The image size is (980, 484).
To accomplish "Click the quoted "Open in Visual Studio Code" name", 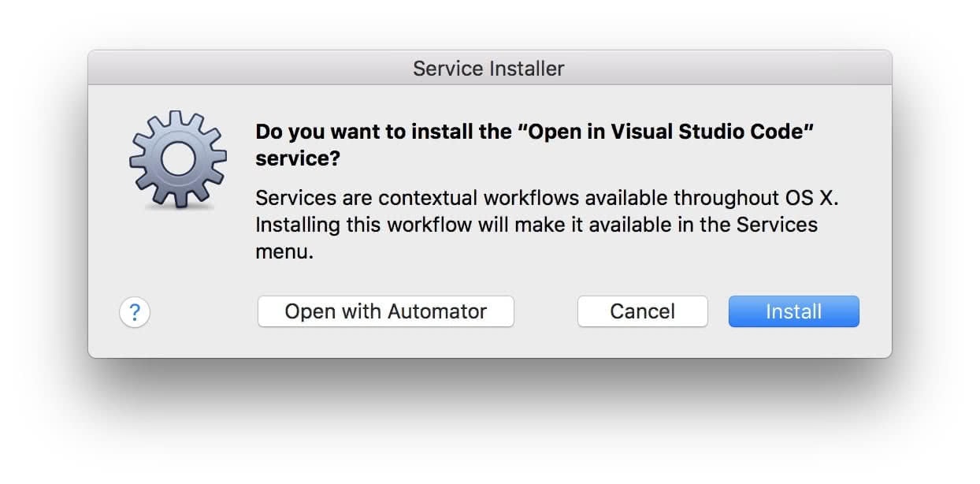I will (x=665, y=132).
